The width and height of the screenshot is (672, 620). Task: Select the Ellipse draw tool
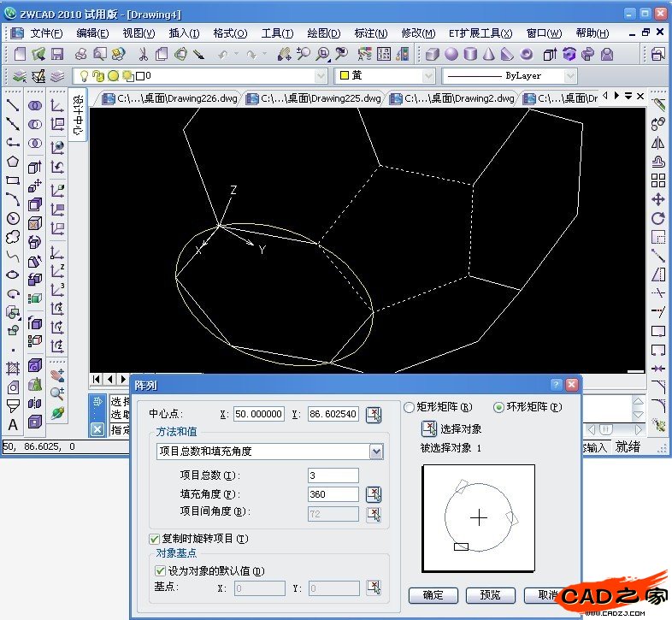[13, 275]
